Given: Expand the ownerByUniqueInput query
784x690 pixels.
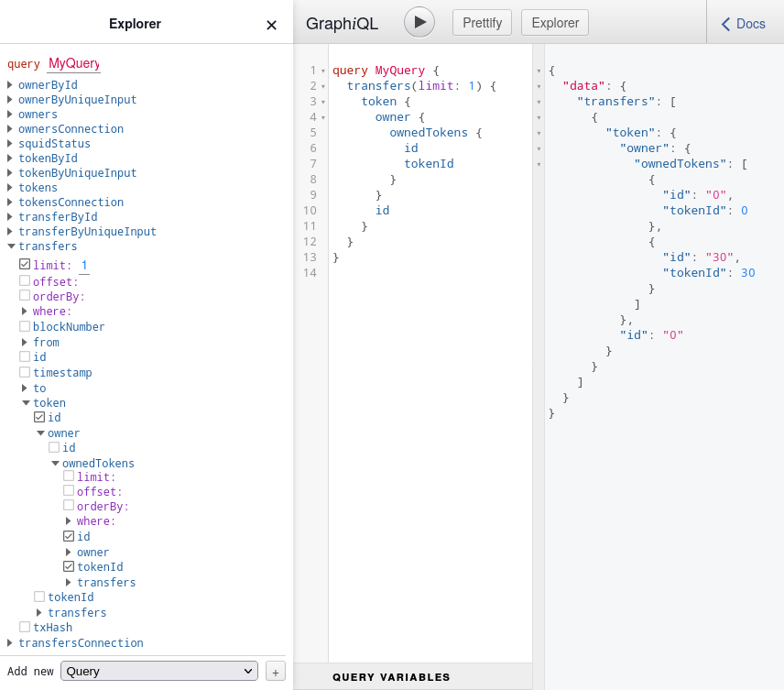Looking at the screenshot, I should [x=9, y=99].
